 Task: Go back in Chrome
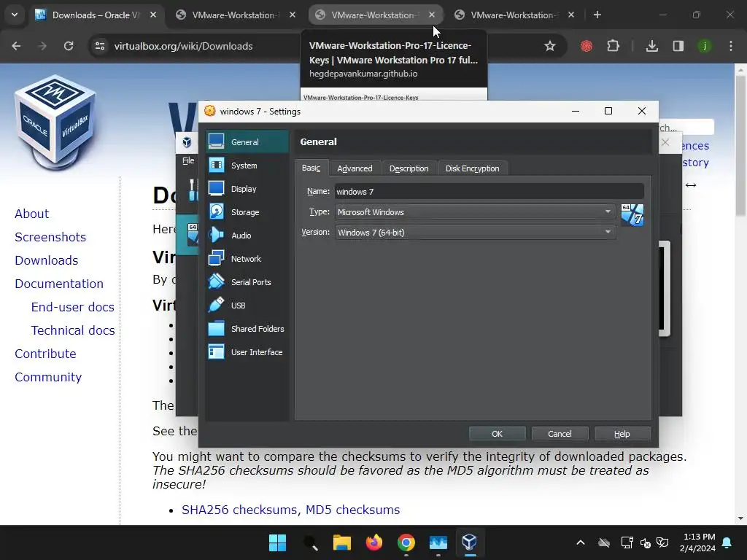(16, 46)
